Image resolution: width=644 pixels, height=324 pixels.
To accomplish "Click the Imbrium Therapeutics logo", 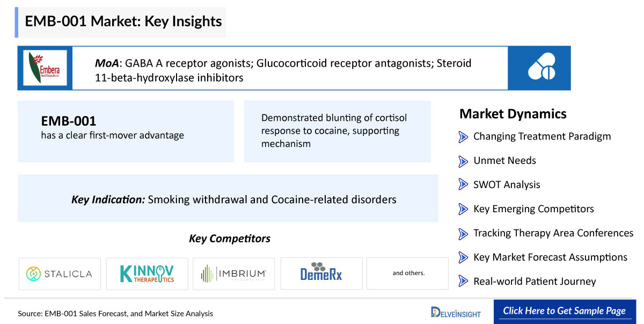I will (234, 273).
